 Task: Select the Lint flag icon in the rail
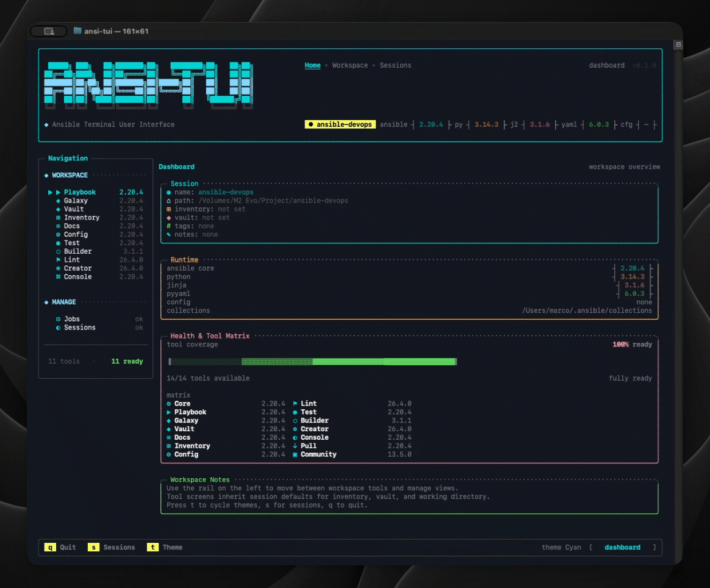58,259
